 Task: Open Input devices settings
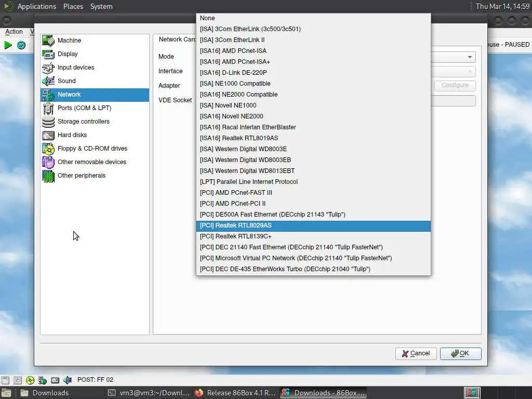95,68
